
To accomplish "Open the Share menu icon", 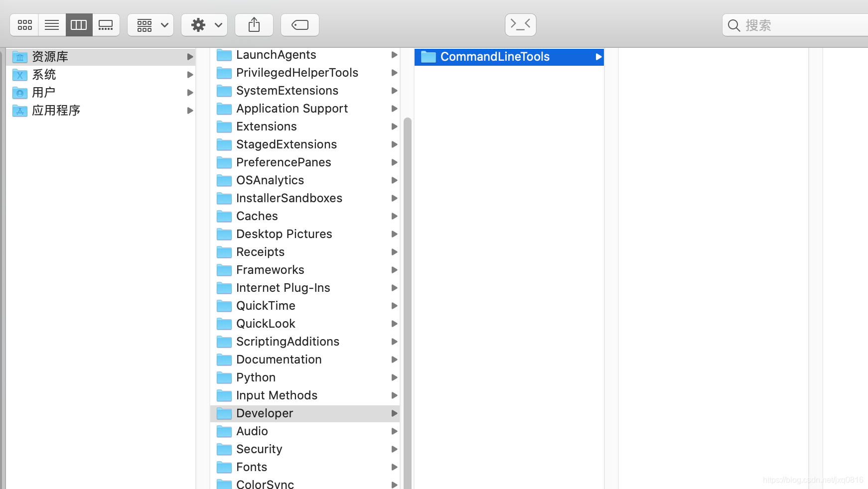I will 254,24.
